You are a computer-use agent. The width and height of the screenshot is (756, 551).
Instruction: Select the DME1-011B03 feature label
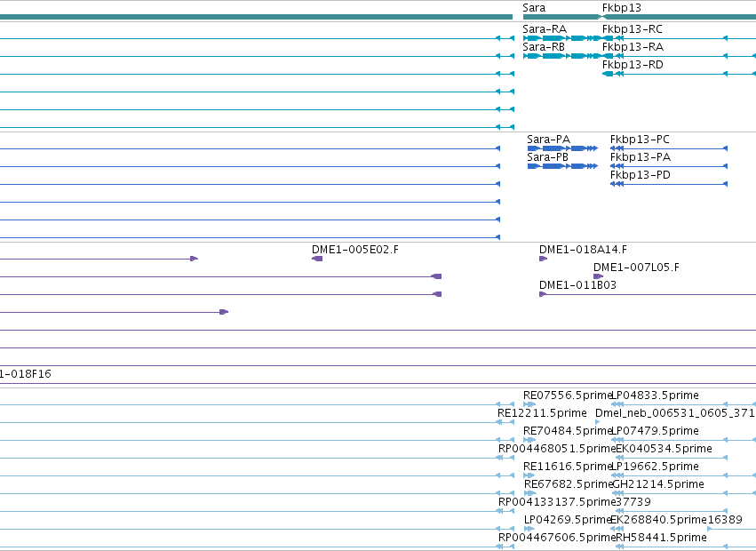click(x=577, y=285)
